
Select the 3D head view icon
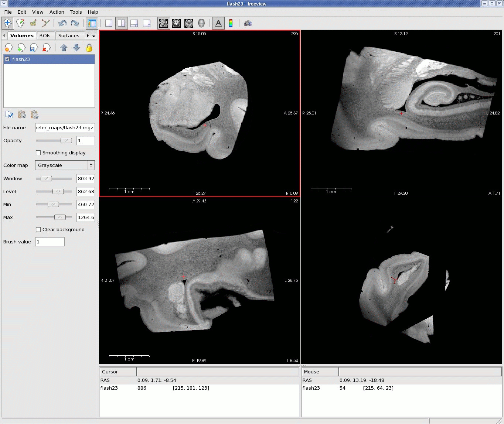(201, 23)
